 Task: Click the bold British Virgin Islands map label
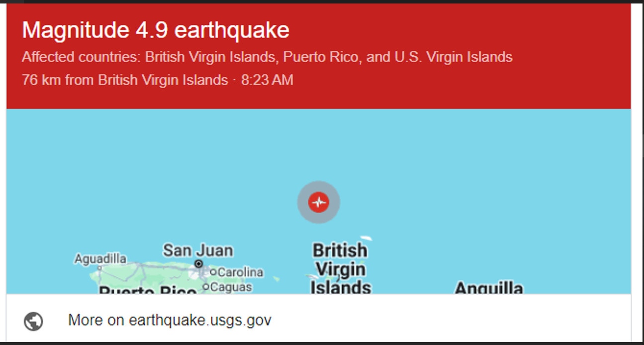(341, 269)
